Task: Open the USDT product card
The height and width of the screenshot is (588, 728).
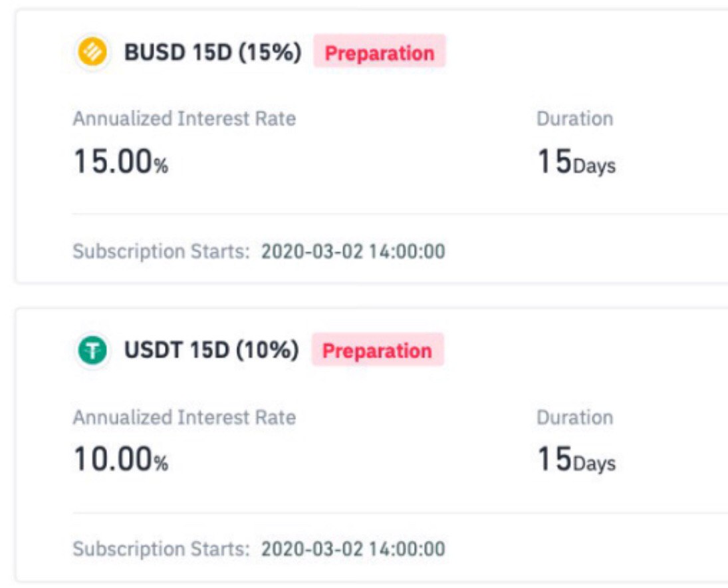Action: tap(372, 444)
